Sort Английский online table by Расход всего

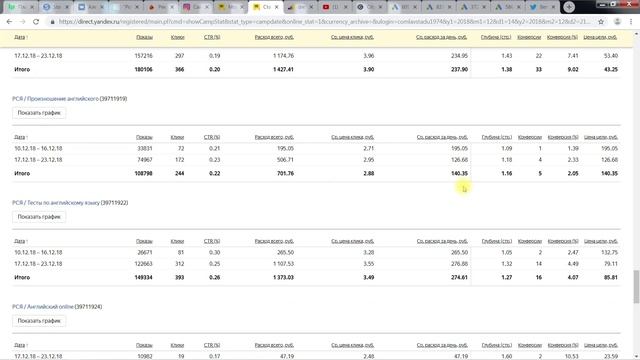(274, 345)
